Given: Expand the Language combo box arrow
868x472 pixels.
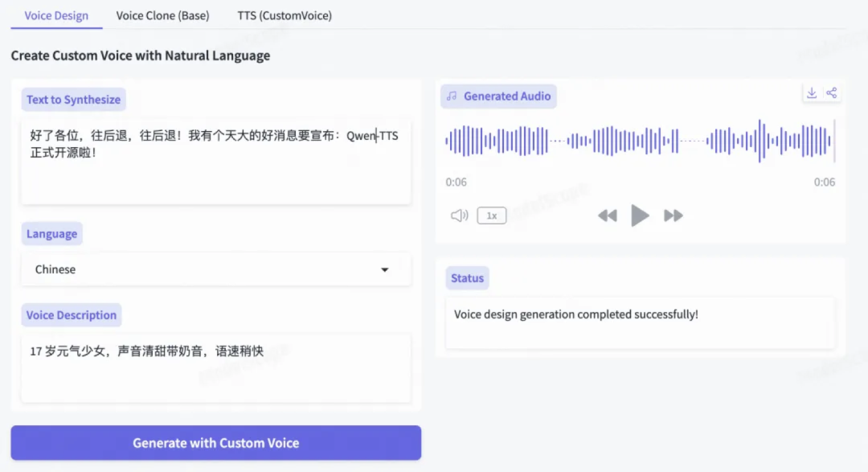Looking at the screenshot, I should pos(385,269).
